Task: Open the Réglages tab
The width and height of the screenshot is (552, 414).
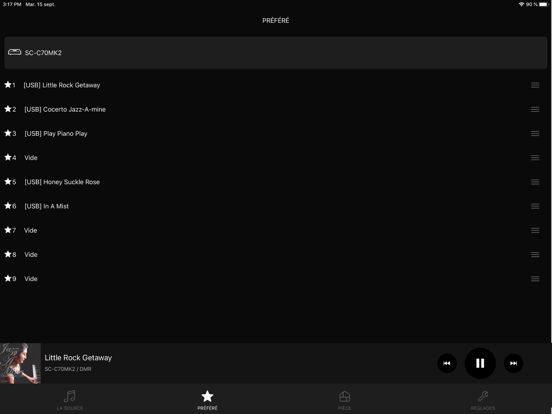Action: [x=483, y=400]
